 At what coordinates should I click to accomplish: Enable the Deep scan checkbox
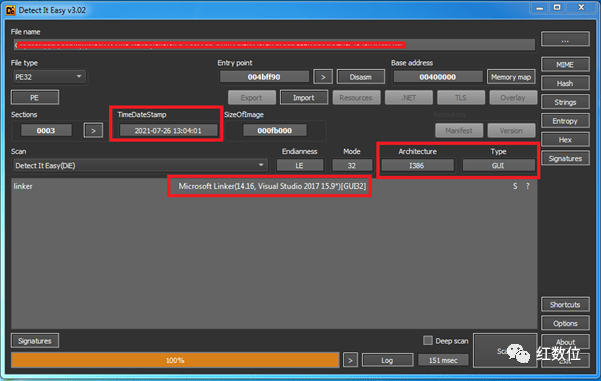click(x=428, y=340)
